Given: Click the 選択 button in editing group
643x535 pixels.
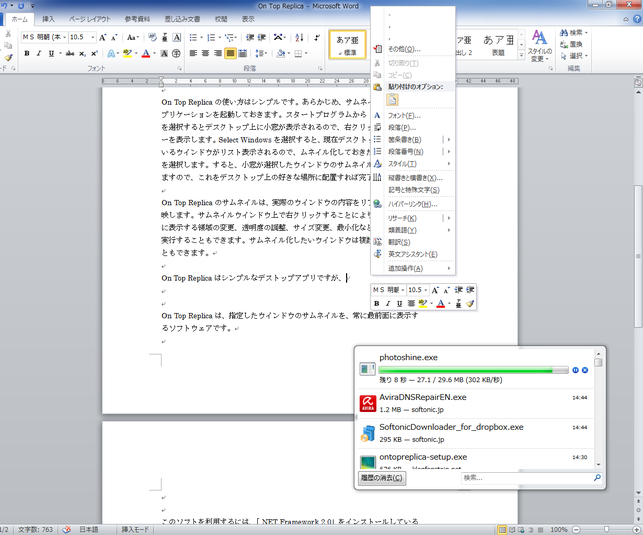Looking at the screenshot, I should (x=574, y=56).
